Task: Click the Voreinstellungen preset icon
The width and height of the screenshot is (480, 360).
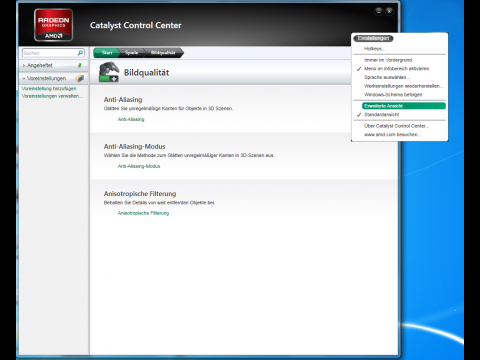Action: click(80, 78)
